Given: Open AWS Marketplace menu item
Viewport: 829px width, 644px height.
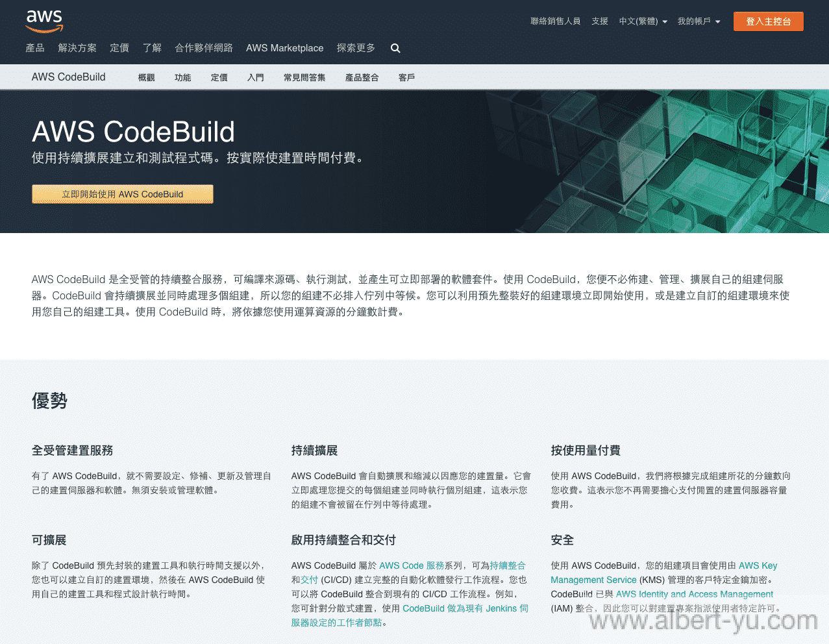Looking at the screenshot, I should click(284, 48).
